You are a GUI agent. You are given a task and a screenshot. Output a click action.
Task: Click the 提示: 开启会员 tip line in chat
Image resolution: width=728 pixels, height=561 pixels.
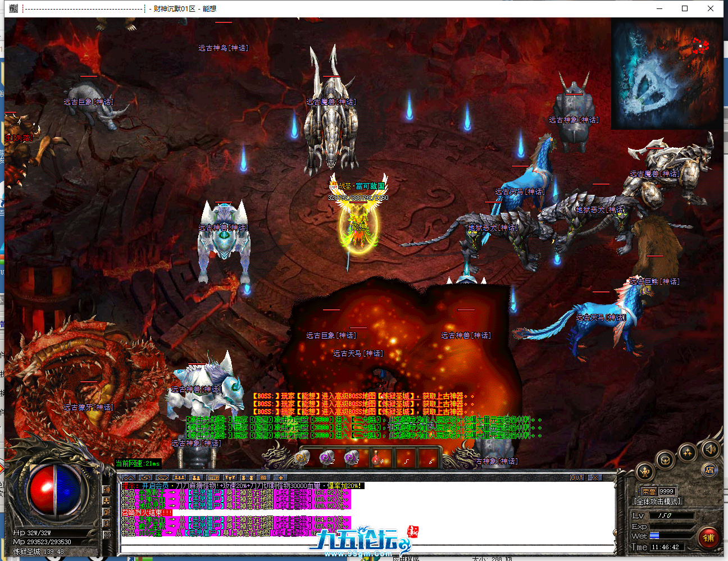point(243,486)
